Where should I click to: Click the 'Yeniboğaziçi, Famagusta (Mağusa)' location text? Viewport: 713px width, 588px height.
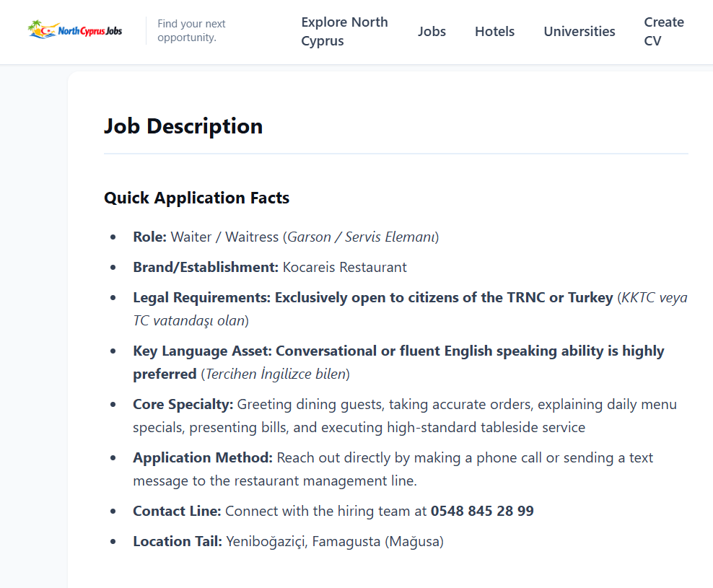pos(335,541)
